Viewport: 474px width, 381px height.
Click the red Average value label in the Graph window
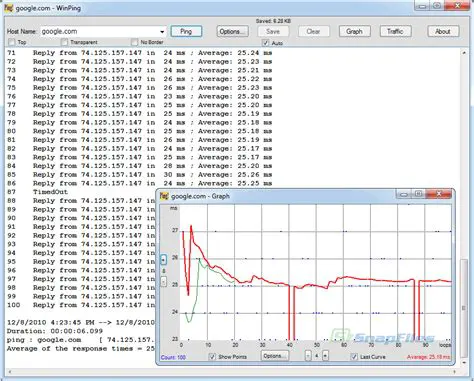[x=429, y=357]
